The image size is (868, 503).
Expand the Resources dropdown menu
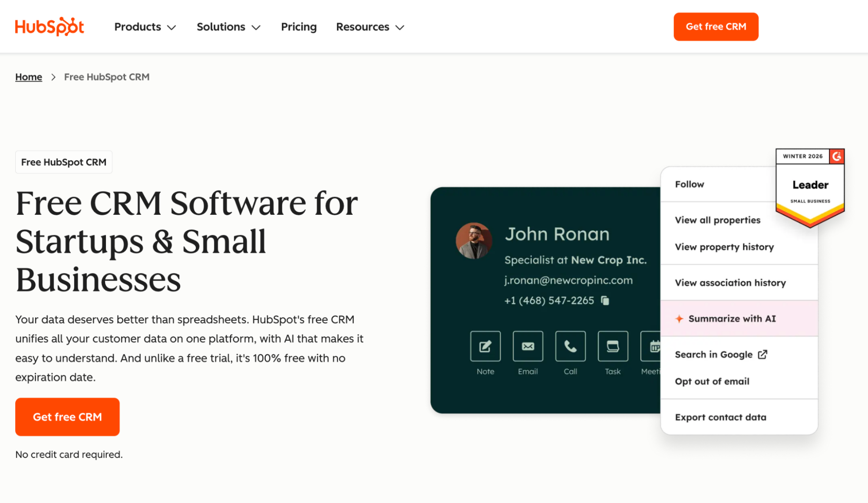tap(370, 27)
